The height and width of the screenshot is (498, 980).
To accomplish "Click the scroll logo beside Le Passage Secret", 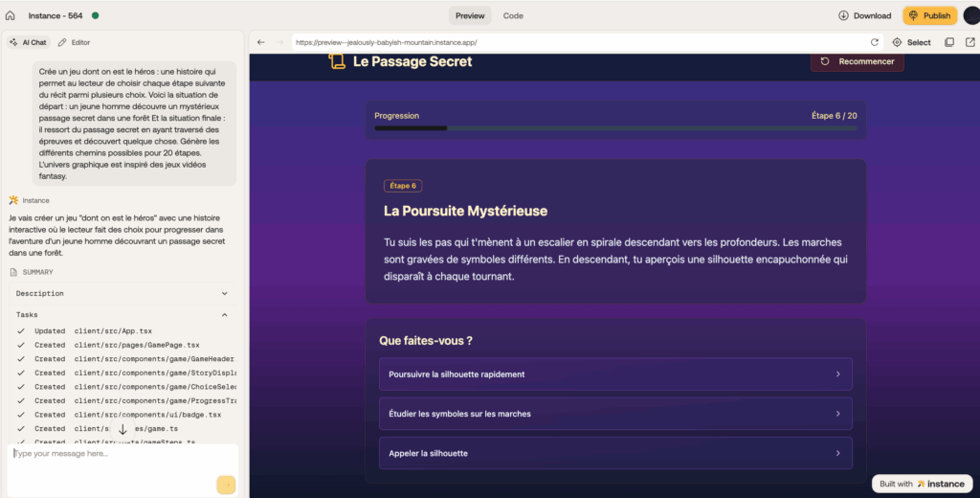I will (337, 61).
